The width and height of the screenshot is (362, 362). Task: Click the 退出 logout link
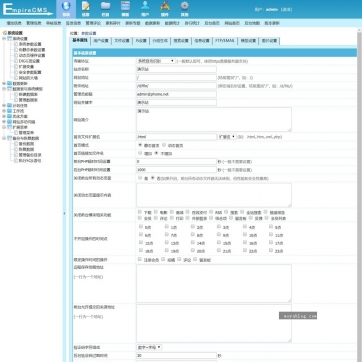click(286, 9)
